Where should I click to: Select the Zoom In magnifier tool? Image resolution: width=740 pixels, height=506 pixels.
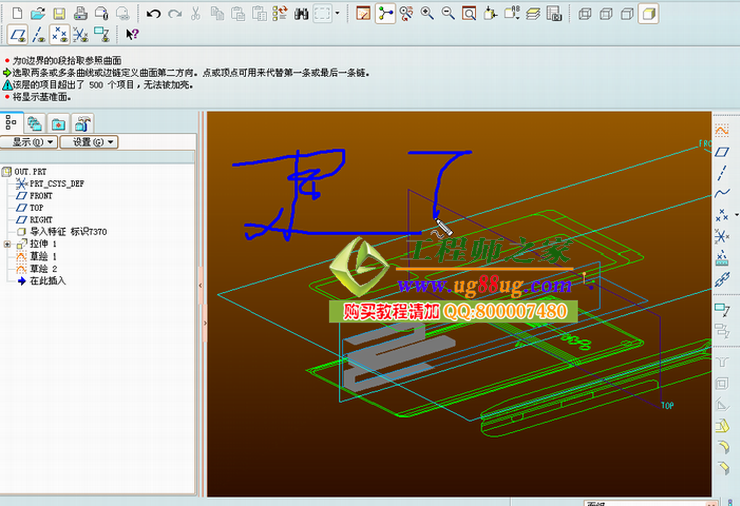tap(427, 13)
